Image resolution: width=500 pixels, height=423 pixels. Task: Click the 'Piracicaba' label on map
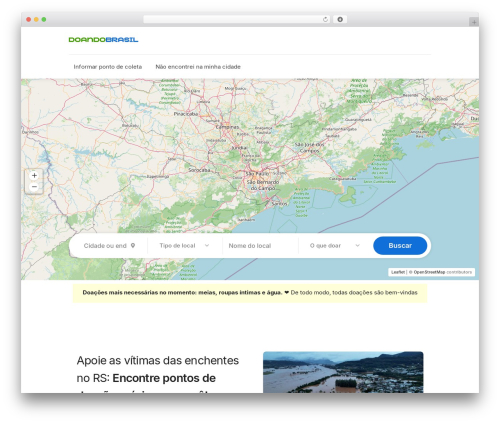(186, 114)
